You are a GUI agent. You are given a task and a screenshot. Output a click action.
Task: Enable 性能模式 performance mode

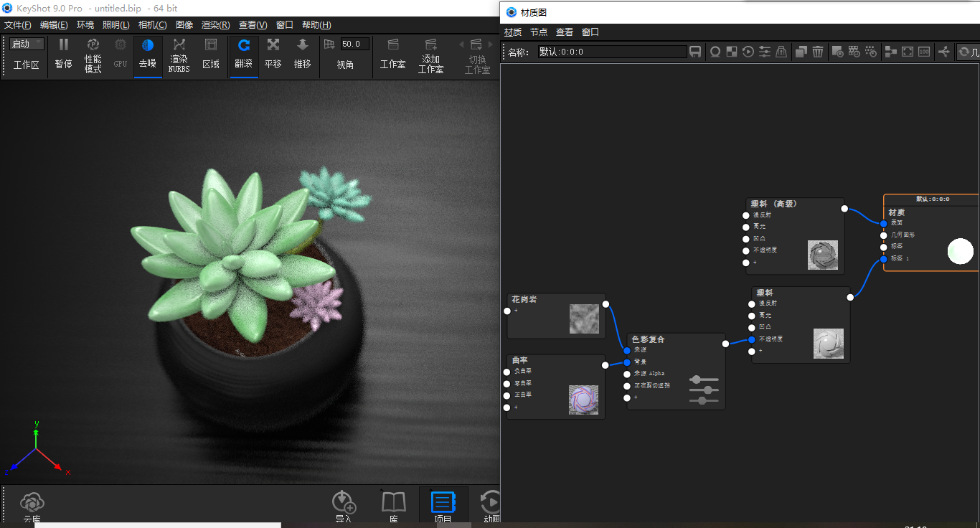coord(93,54)
